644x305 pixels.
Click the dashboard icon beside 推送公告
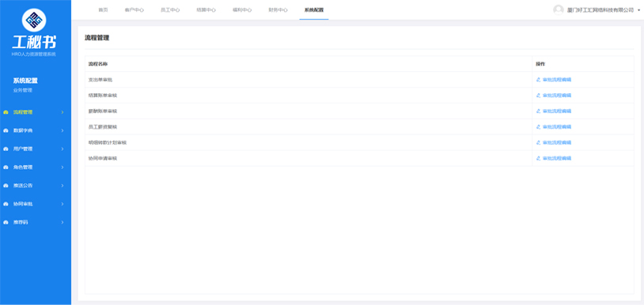click(x=6, y=186)
